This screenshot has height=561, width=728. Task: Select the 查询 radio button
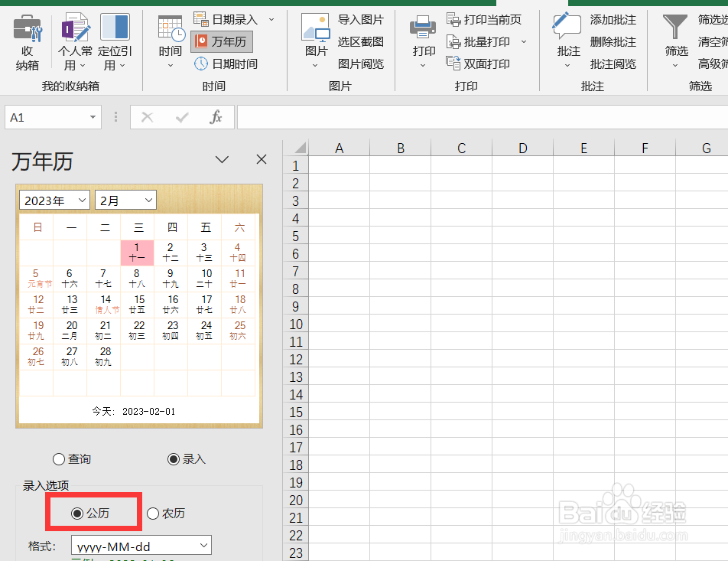click(x=58, y=459)
